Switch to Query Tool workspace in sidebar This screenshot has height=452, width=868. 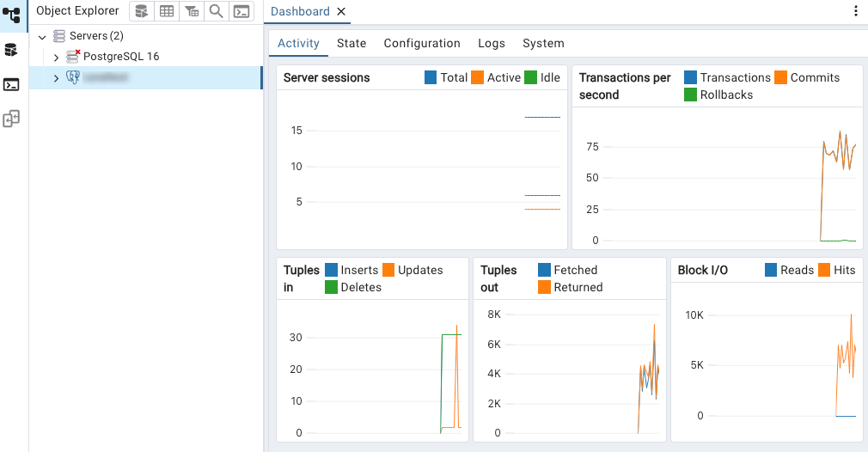pyautogui.click(x=11, y=50)
